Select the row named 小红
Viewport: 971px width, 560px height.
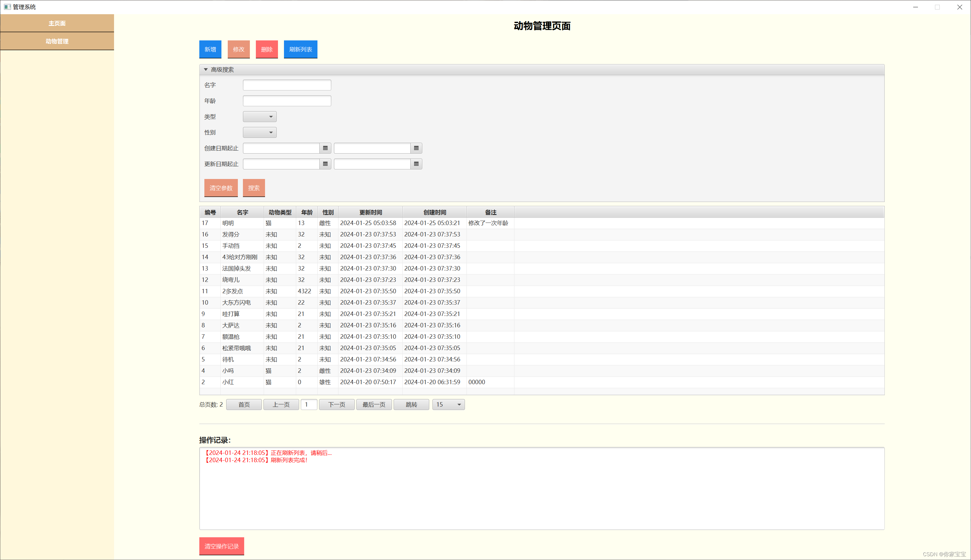542,382
